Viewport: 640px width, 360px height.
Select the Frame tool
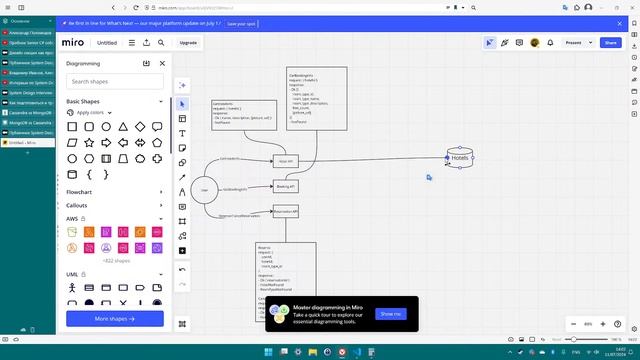point(182,221)
